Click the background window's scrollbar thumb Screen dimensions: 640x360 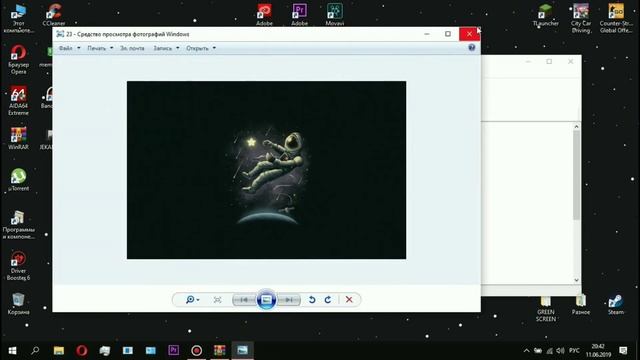click(x=576, y=176)
